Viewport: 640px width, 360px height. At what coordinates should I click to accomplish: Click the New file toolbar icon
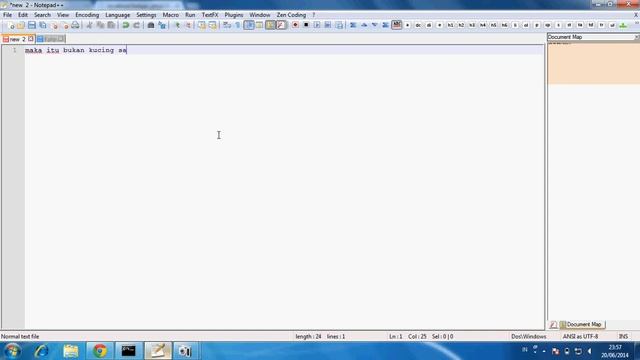coord(11,25)
